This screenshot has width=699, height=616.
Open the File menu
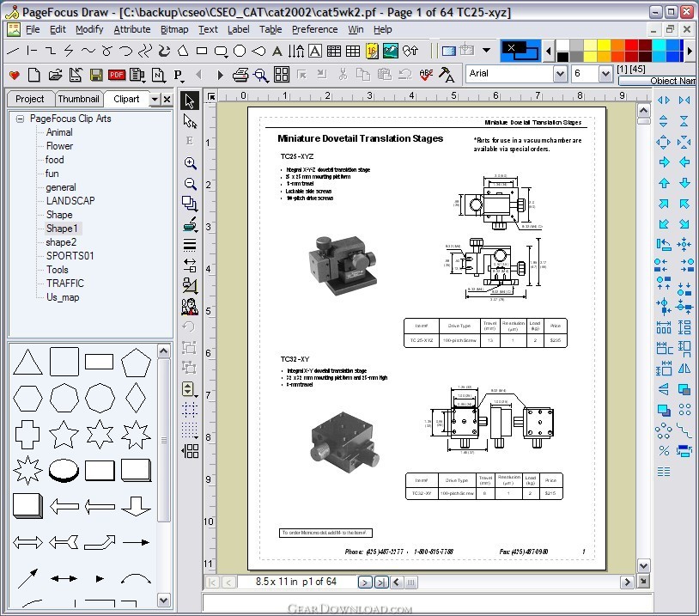click(x=33, y=29)
